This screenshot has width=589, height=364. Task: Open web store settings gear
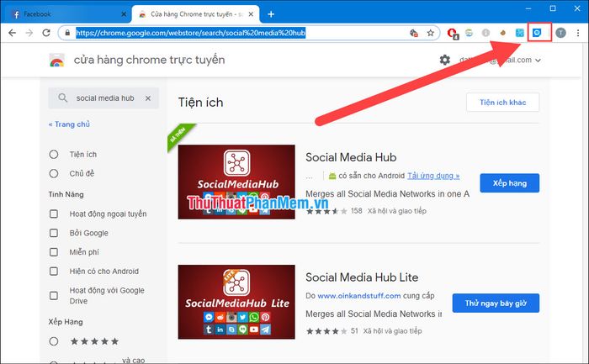pos(445,60)
